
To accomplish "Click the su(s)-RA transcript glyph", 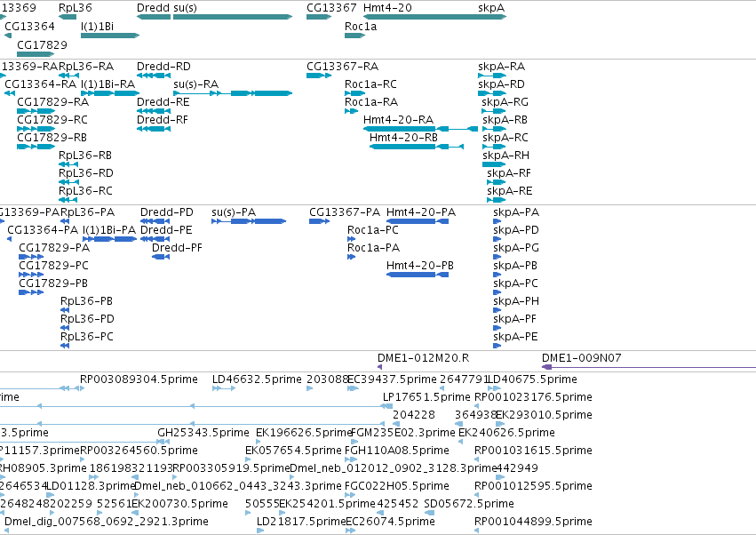I will click(233, 93).
